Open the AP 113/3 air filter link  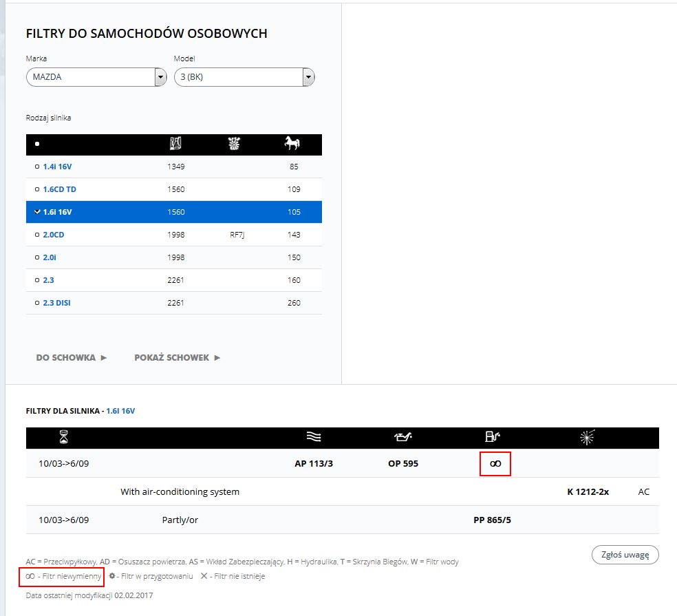coord(314,463)
